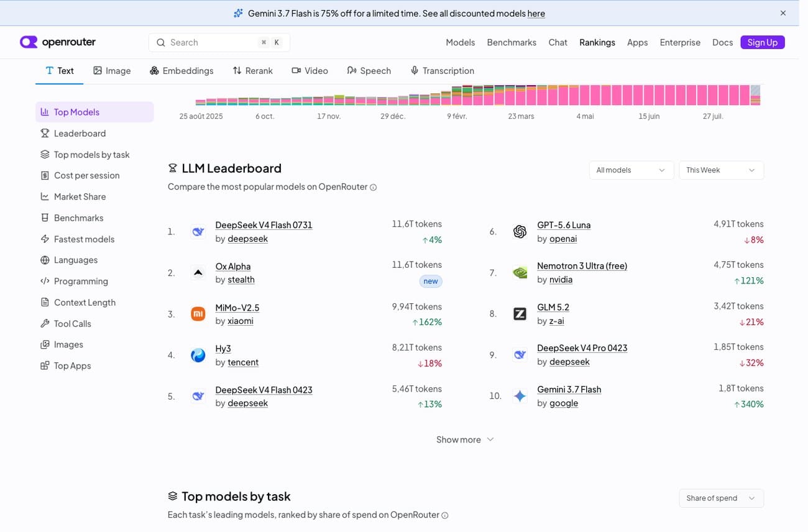Click the 'new' badge on Ox Alpha

click(x=431, y=282)
